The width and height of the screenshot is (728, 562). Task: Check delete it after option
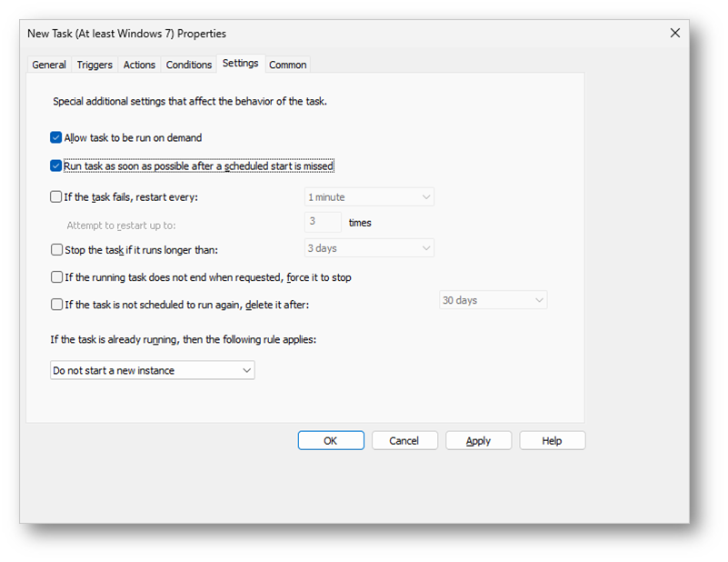coord(56,305)
